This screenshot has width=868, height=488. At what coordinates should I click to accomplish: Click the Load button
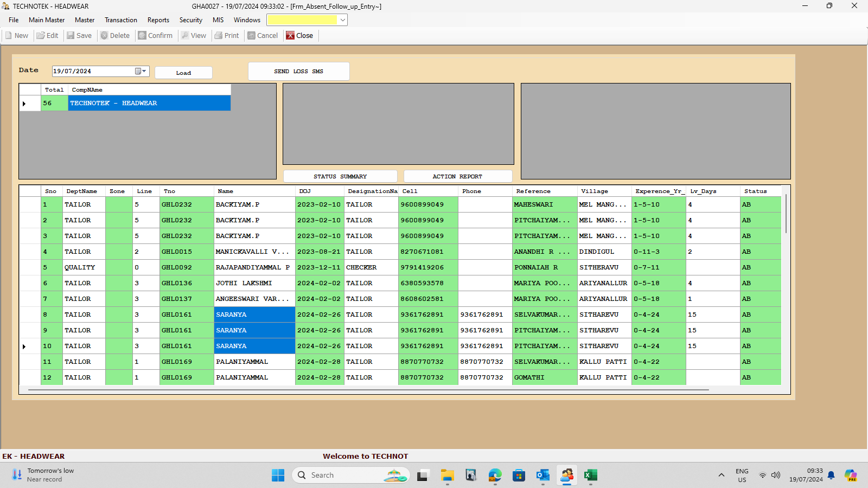pyautogui.click(x=183, y=73)
